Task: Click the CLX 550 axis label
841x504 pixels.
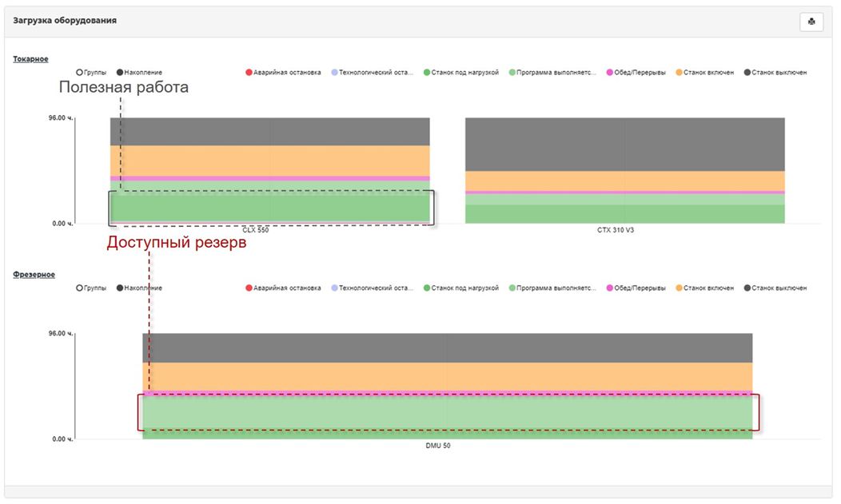Action: point(256,230)
